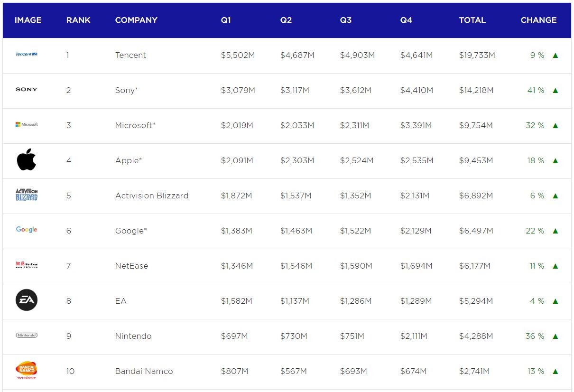Click the Tencent logo image
574x392 pixels.
[x=27, y=55]
